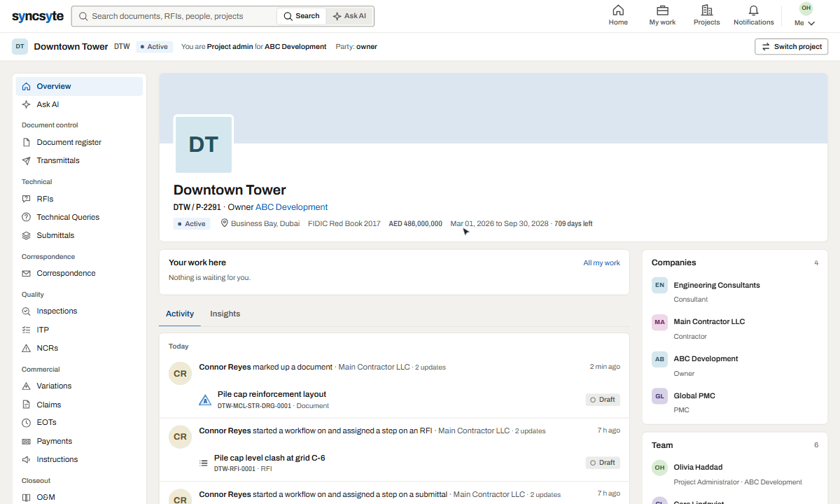
Task: Select Variations in the sidebar
Action: pyautogui.click(x=79, y=386)
